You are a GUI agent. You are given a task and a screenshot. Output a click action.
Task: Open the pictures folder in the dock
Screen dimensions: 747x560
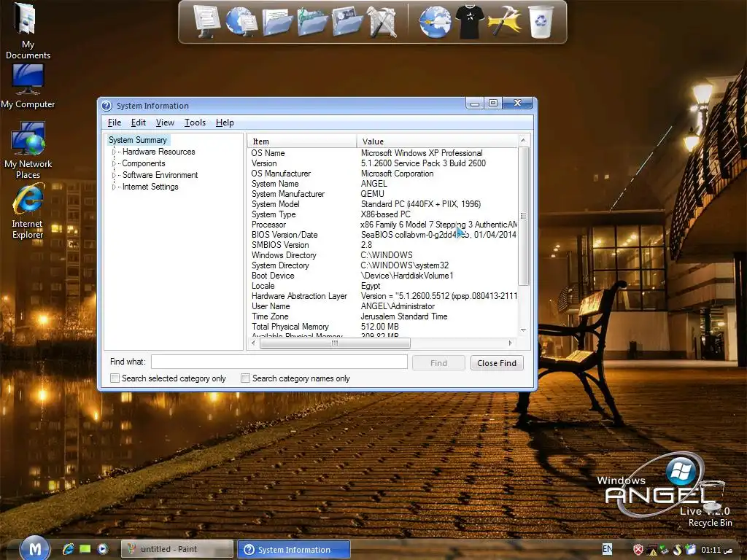[x=347, y=22]
